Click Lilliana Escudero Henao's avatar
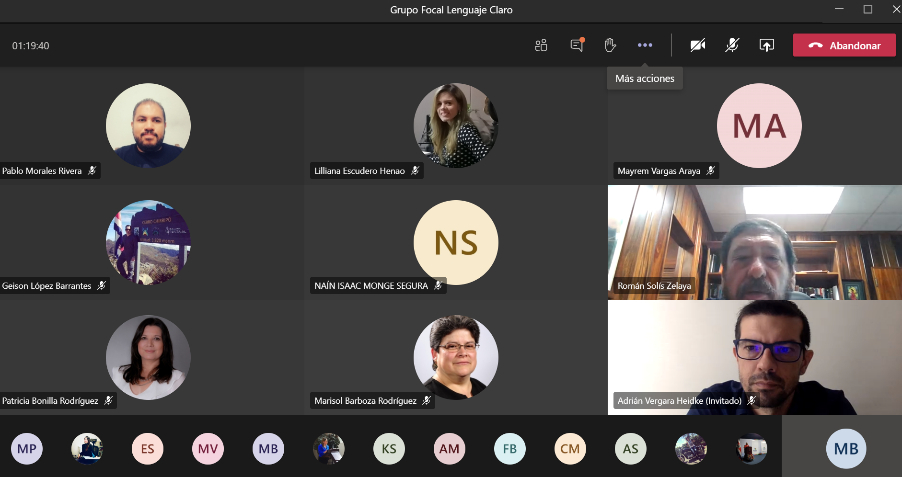Screen dimensions: 902x477 click(456, 125)
